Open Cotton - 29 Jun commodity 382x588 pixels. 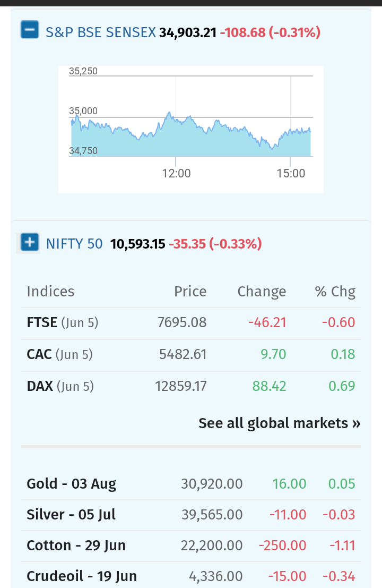[x=191, y=546]
